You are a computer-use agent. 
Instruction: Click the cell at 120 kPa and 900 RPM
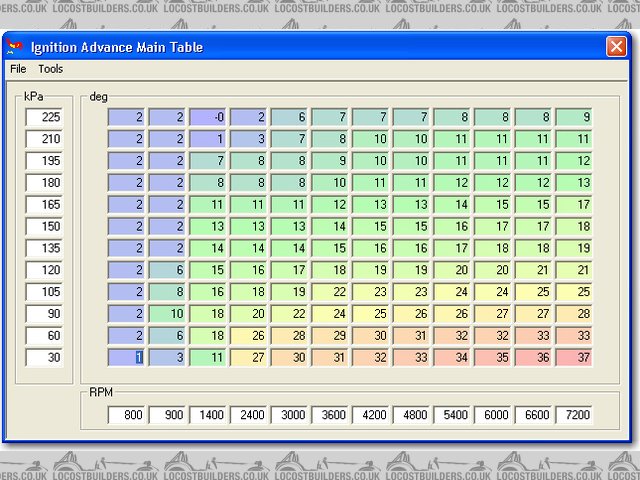click(168, 270)
